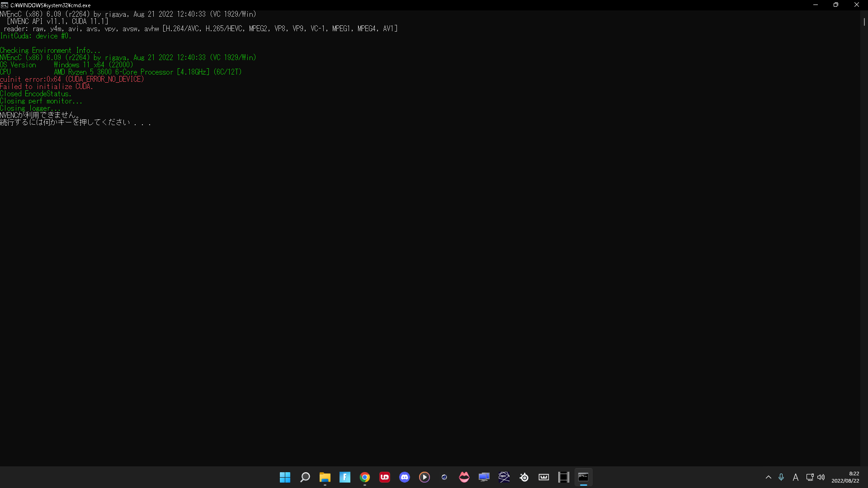The image size is (868, 488).
Task: Click the "[NVENC API v11.1, CUDA 11.1]" line
Action: [x=57, y=21]
